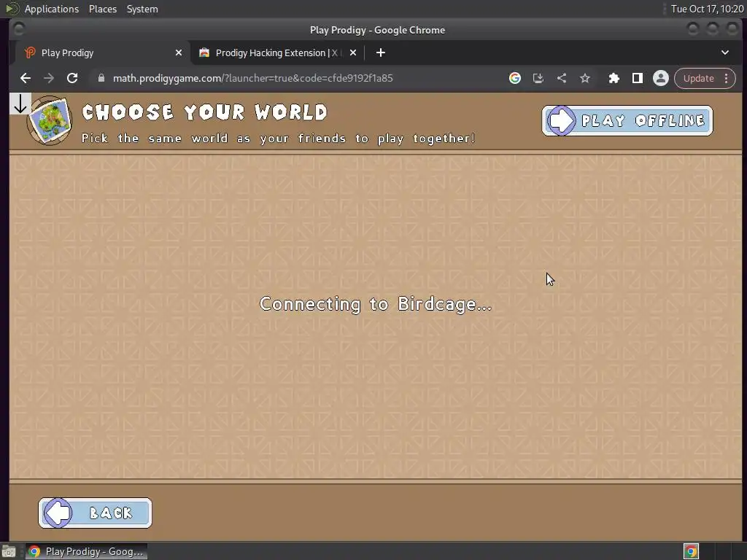747x560 pixels.
Task: Open the side panel icon
Action: tap(638, 78)
